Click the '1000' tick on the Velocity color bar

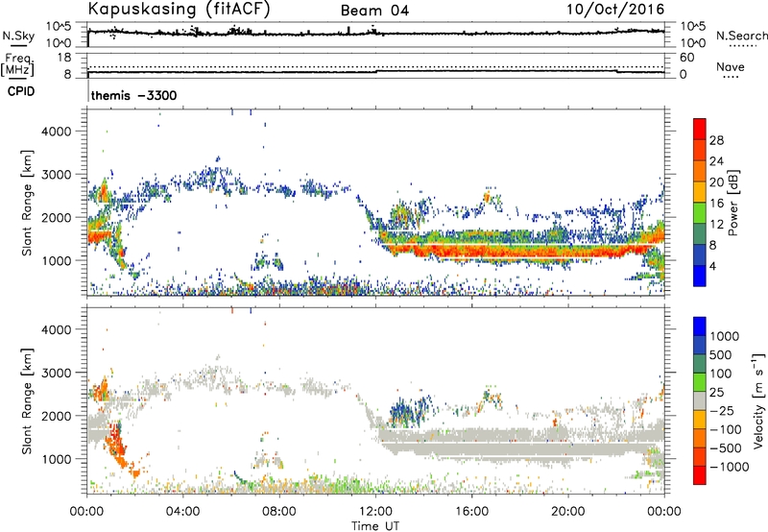[724, 336]
